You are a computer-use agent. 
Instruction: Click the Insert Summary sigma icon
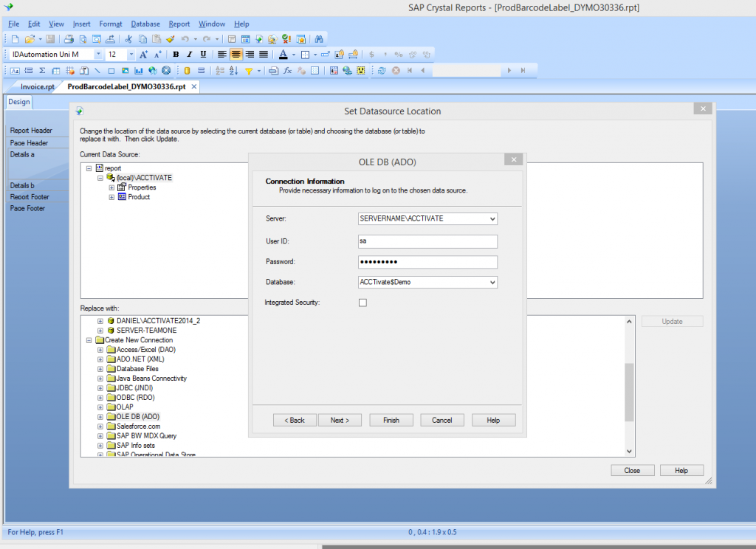click(42, 70)
